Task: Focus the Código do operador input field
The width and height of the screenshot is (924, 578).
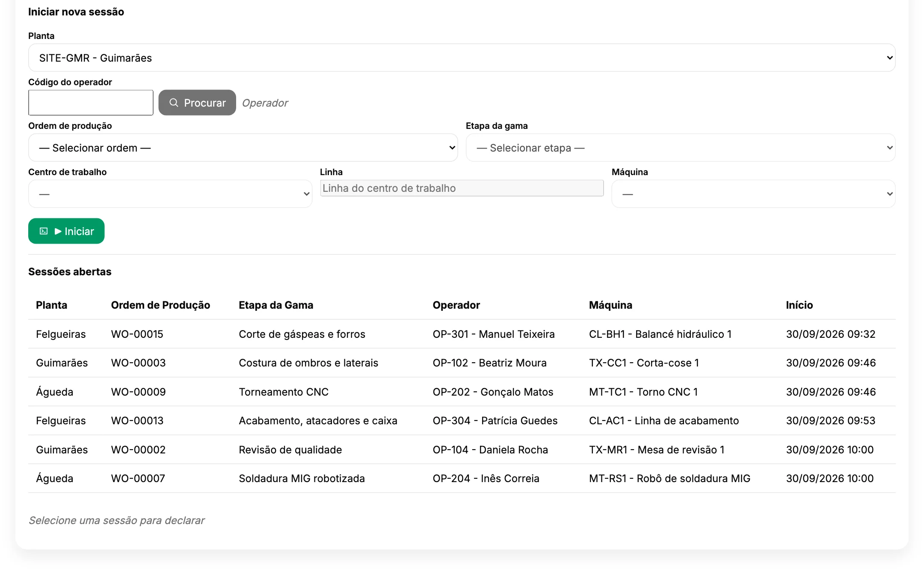Action: coord(91,102)
